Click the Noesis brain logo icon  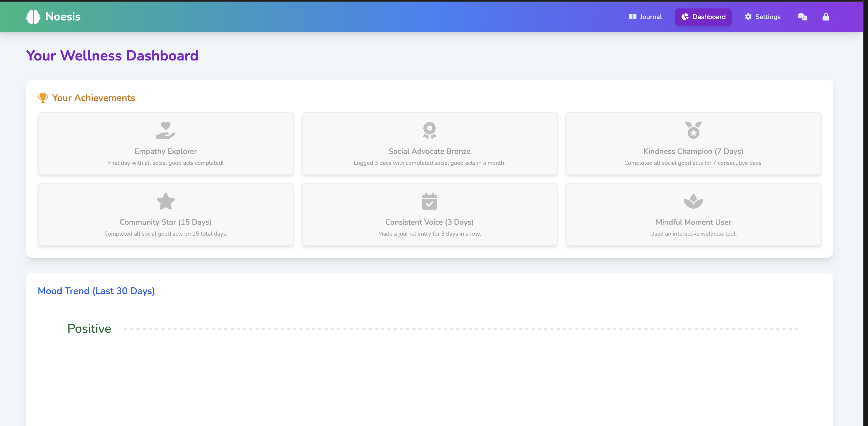click(x=33, y=17)
